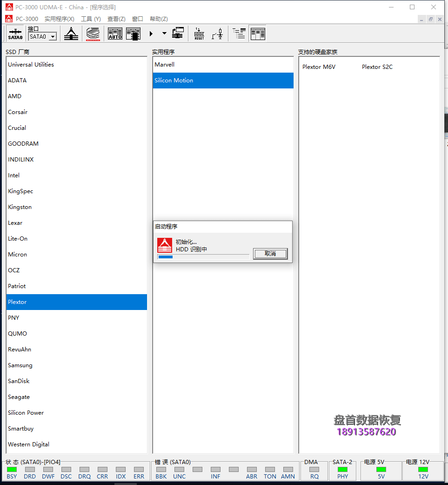Select Universal Utilities in SSD vendor list
This screenshot has width=448, height=485.
[x=77, y=65]
